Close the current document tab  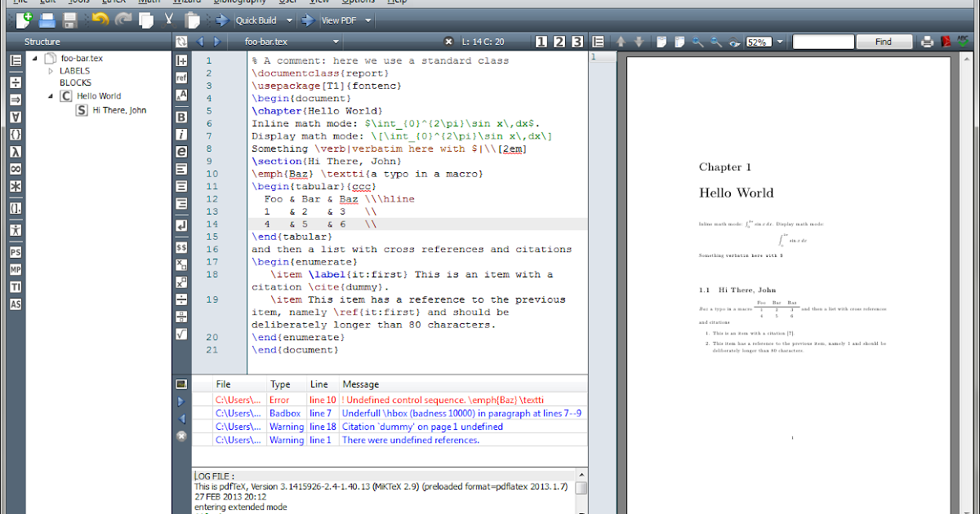tap(448, 42)
